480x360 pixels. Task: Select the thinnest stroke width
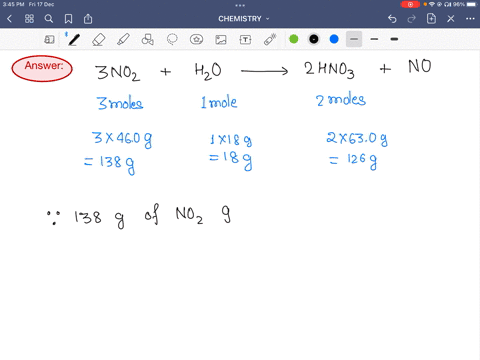click(x=354, y=39)
